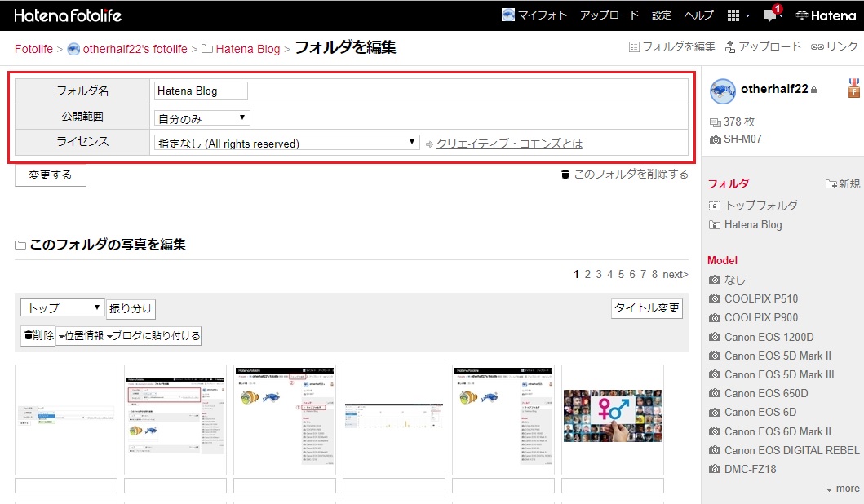Image resolution: width=864 pixels, height=504 pixels.
Task: Click otherhalf22 profile avatar in sidebar
Action: 722,91
